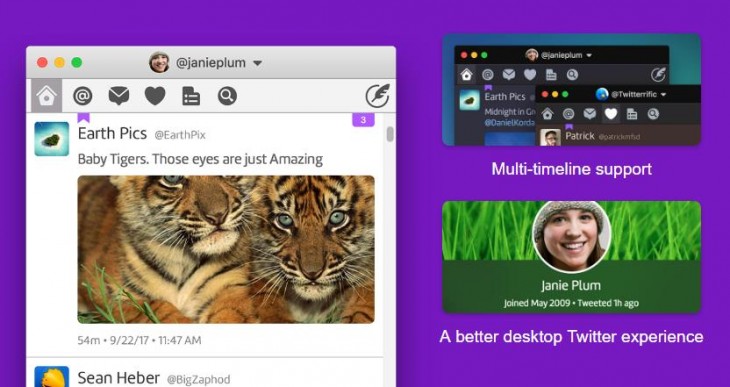The image size is (730, 387).
Task: Open the baby tigers photo
Action: tap(226, 249)
